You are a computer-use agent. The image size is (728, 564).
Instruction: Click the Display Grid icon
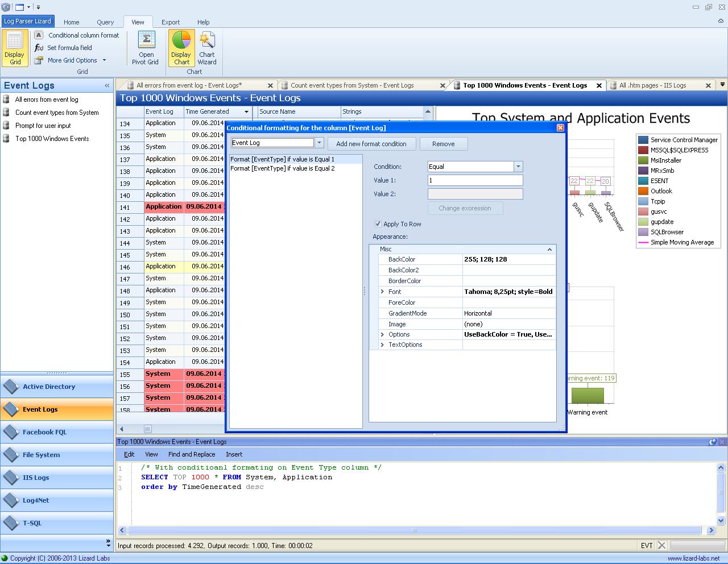[15, 48]
